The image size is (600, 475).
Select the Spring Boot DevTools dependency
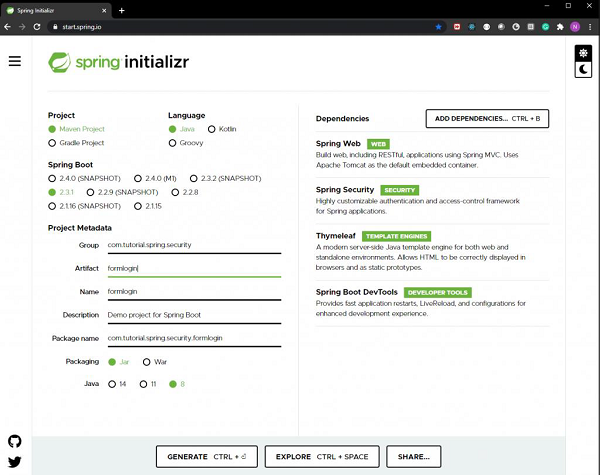click(x=432, y=303)
